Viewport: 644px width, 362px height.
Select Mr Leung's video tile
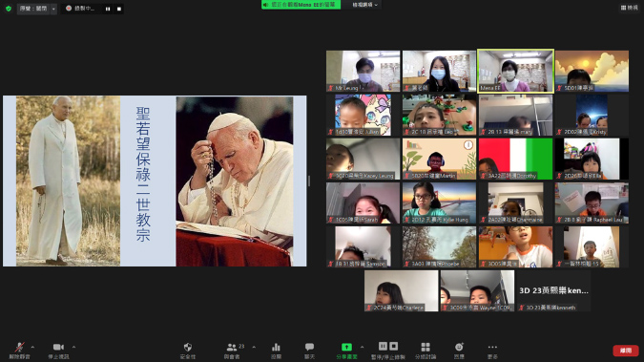(364, 71)
